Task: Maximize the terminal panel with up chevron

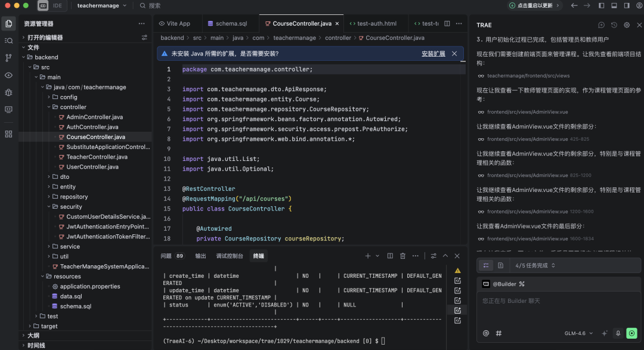Action: [x=445, y=256]
